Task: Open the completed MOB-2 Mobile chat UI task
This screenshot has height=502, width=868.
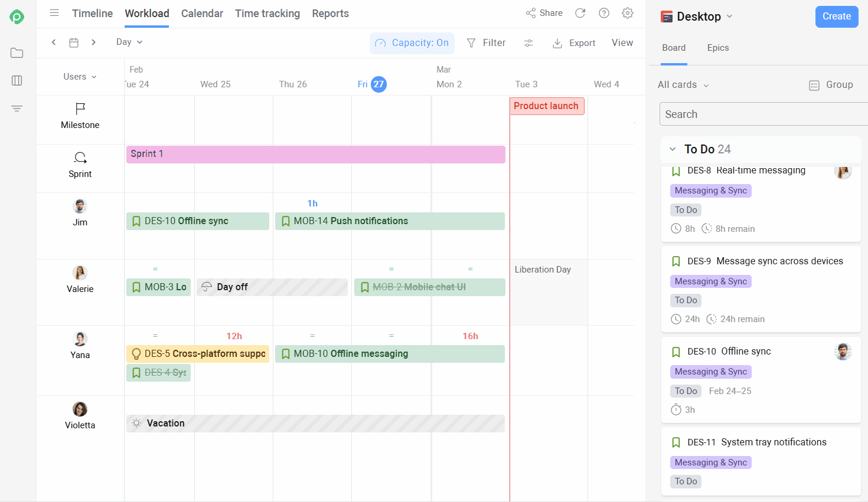Action: click(x=429, y=287)
